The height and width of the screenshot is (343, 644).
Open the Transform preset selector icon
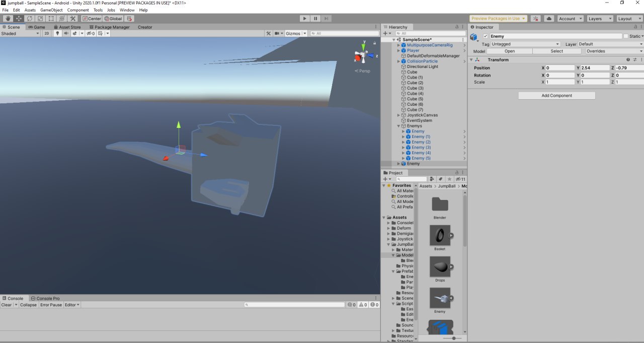(x=634, y=60)
